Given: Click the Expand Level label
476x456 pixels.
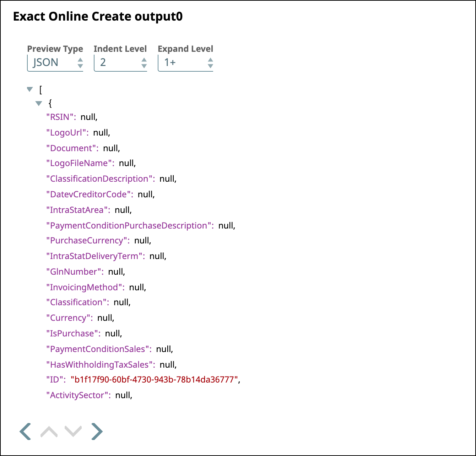Looking at the screenshot, I should pos(185,49).
